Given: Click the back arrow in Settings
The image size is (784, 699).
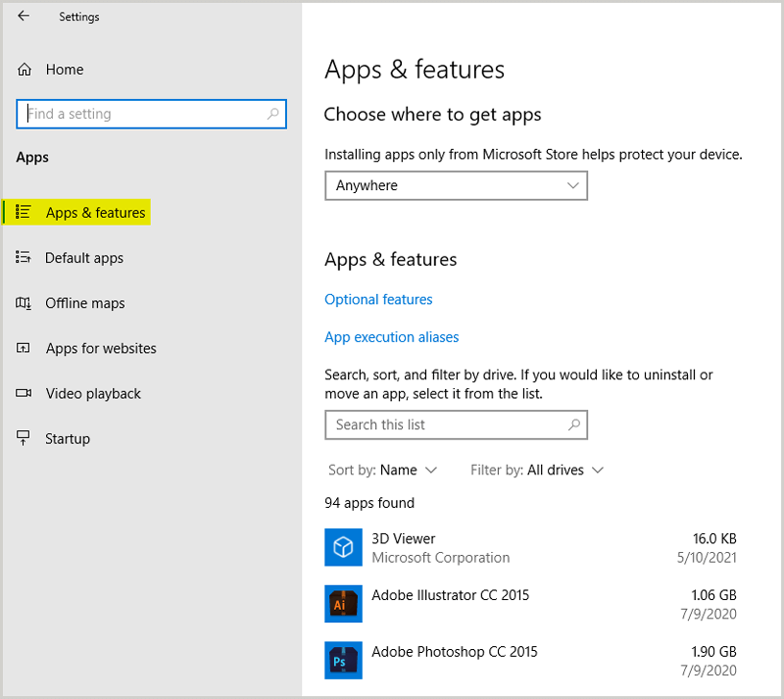Looking at the screenshot, I should point(24,17).
